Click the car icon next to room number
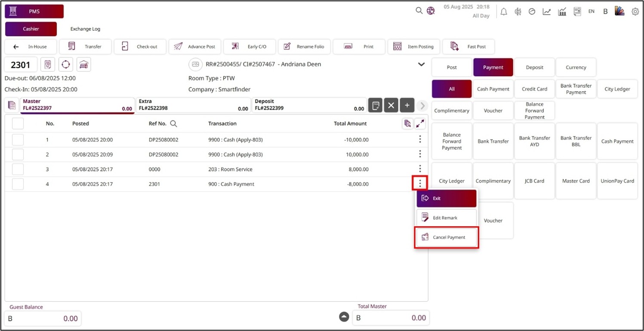This screenshot has width=644, height=331. [x=84, y=65]
